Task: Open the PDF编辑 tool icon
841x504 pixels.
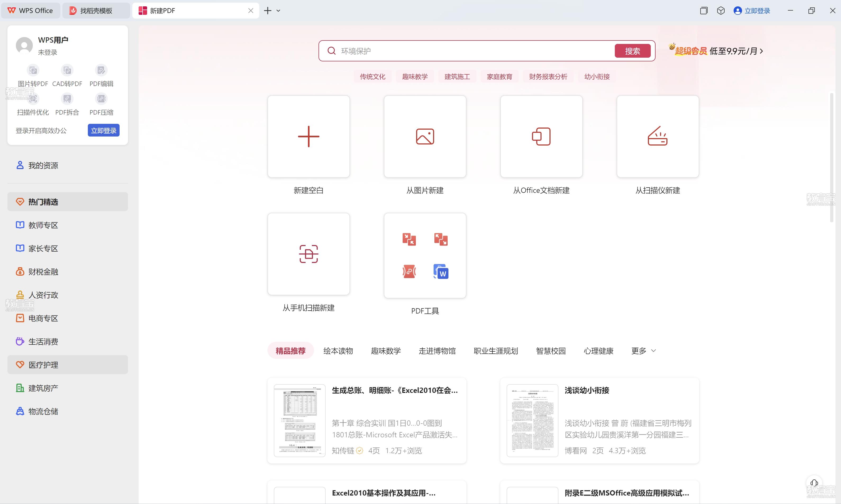Action: pos(101,70)
